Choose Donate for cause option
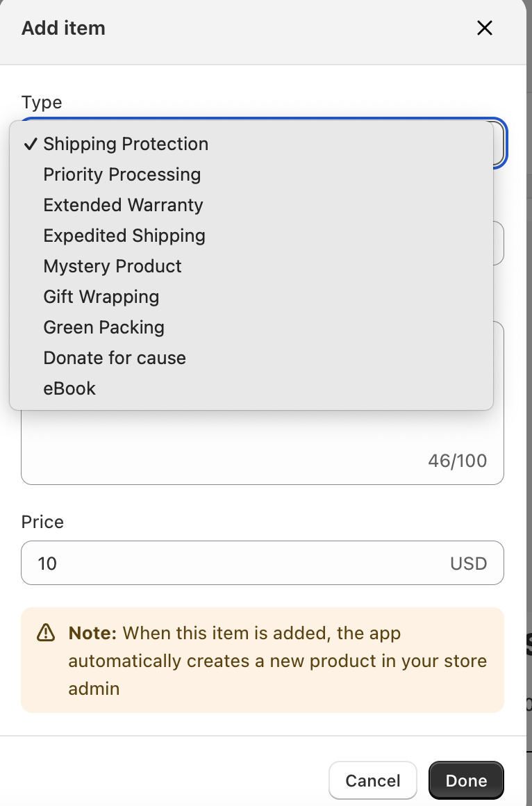 115,358
